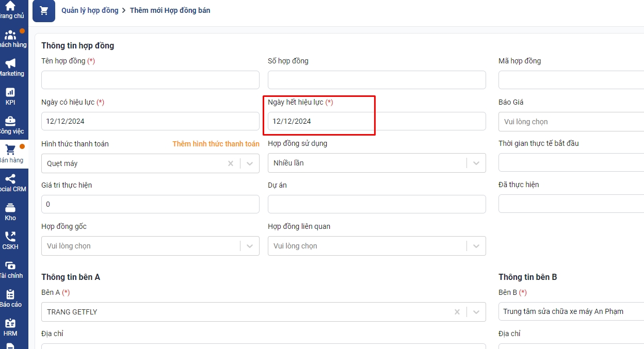644x349 pixels.
Task: Click the Tài chính finance icon
Action: [x=10, y=266]
